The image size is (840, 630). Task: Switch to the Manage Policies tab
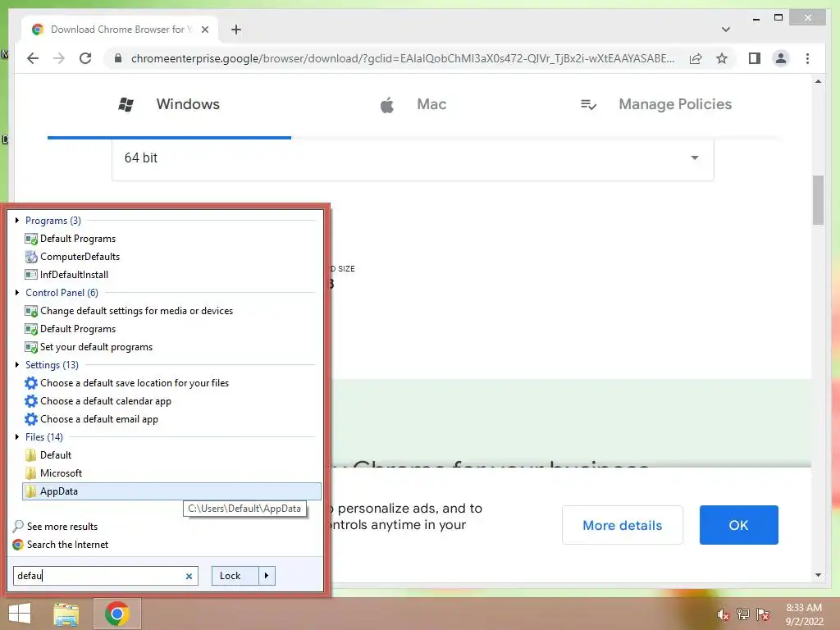pyautogui.click(x=657, y=104)
